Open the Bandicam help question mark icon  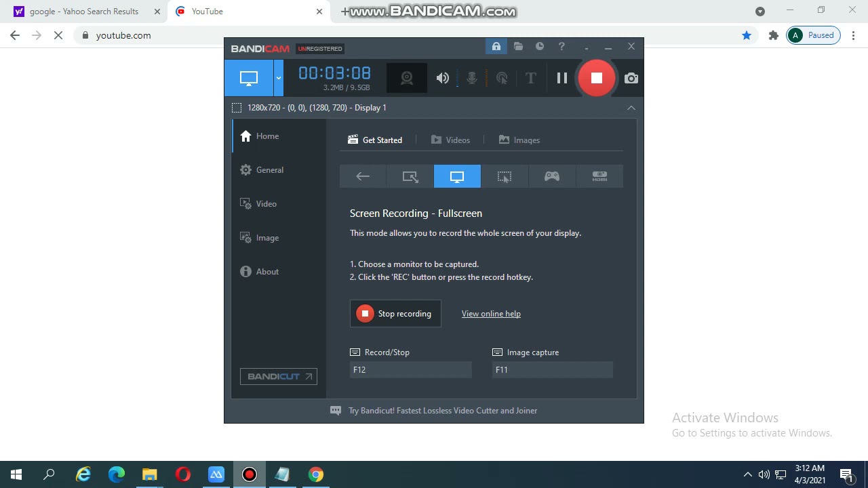point(561,47)
